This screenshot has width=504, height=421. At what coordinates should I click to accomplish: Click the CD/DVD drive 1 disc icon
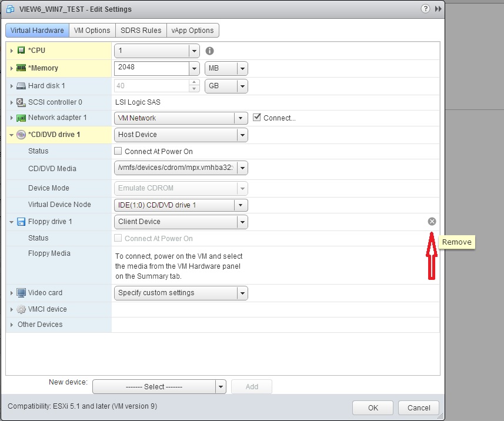[x=21, y=135]
